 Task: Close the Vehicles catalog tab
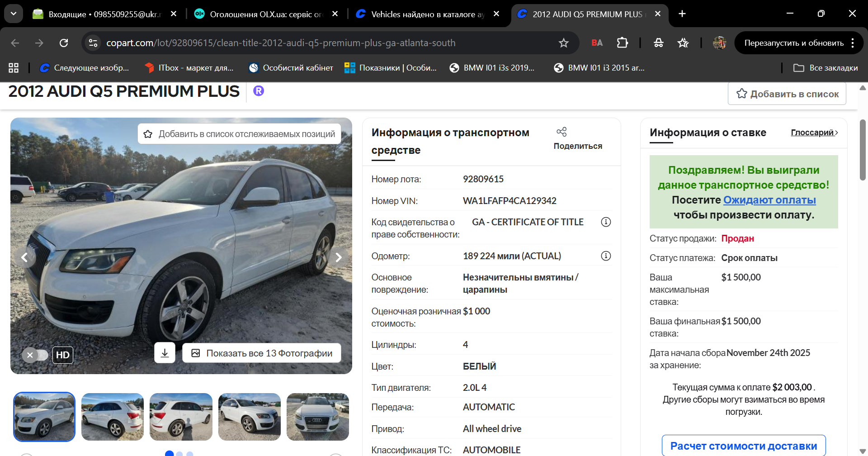click(496, 14)
